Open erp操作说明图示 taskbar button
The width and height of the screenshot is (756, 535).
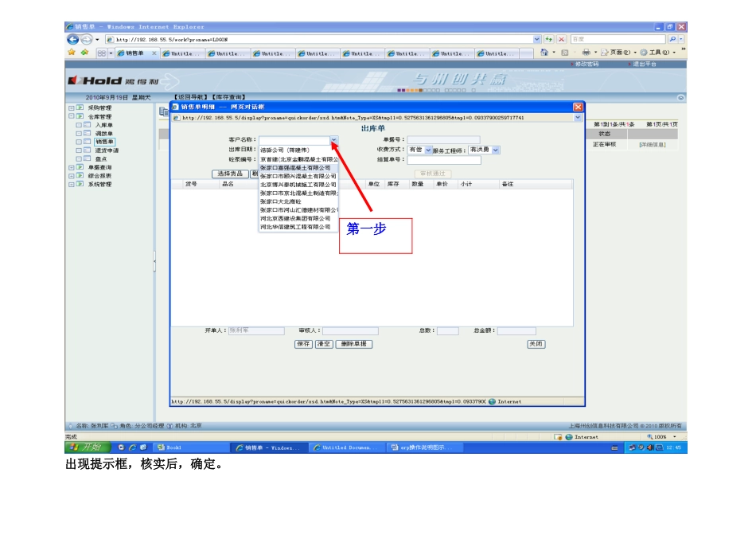[x=426, y=447]
